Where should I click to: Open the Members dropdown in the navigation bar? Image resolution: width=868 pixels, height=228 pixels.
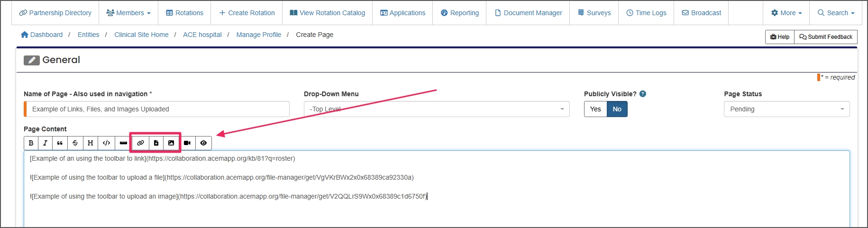(128, 13)
